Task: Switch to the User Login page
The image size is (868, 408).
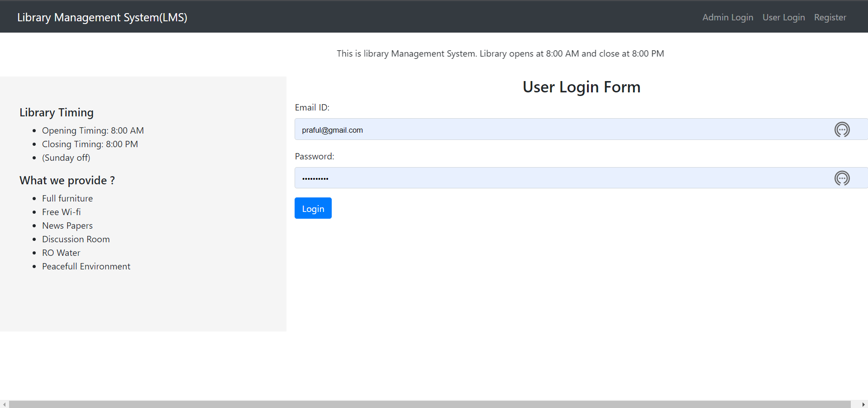Action: (x=783, y=17)
